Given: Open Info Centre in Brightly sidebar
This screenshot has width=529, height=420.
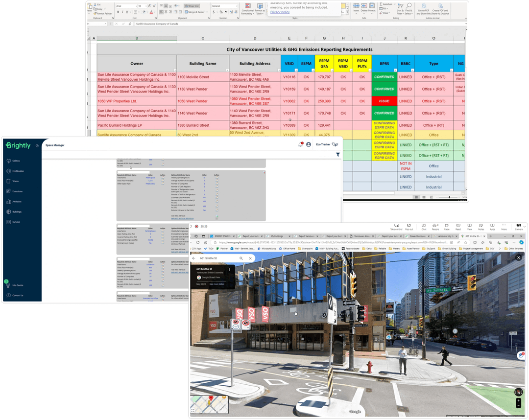Looking at the screenshot, I should pos(15,285).
